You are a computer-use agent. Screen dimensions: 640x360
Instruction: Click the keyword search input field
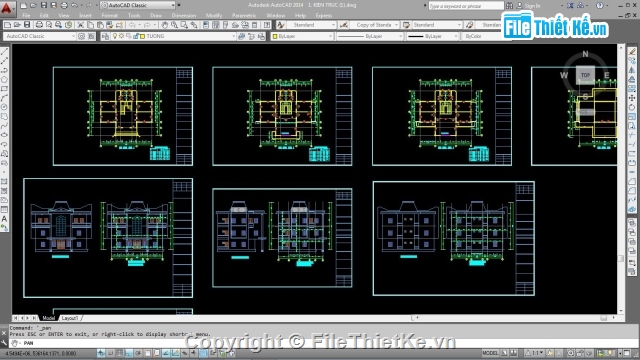point(466,6)
